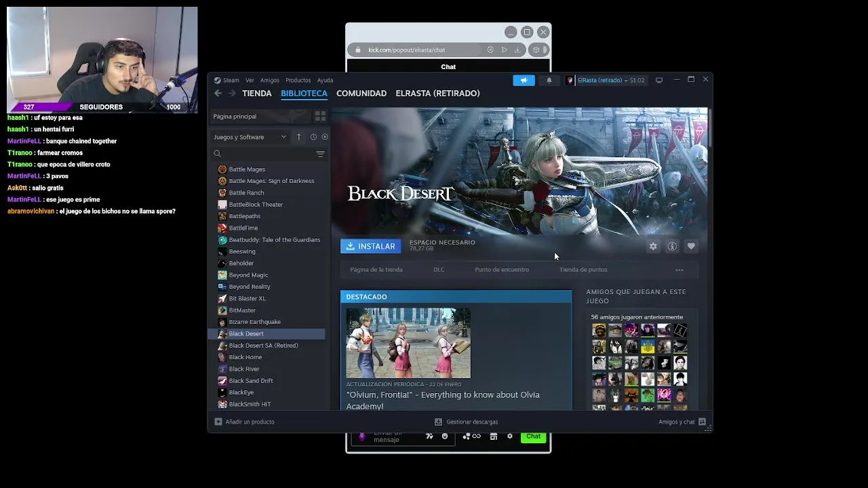Go forward with the Steam navigation arrow
The image size is (868, 488).
232,94
